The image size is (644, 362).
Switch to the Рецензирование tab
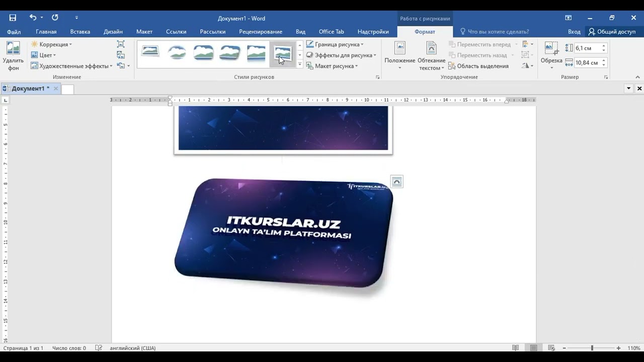[261, 32]
